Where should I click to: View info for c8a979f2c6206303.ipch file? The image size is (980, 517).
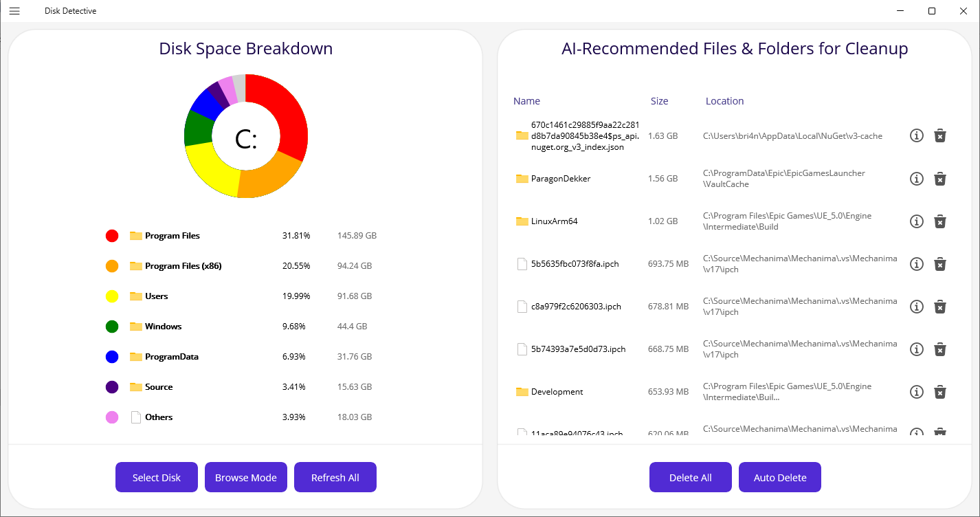coord(916,307)
